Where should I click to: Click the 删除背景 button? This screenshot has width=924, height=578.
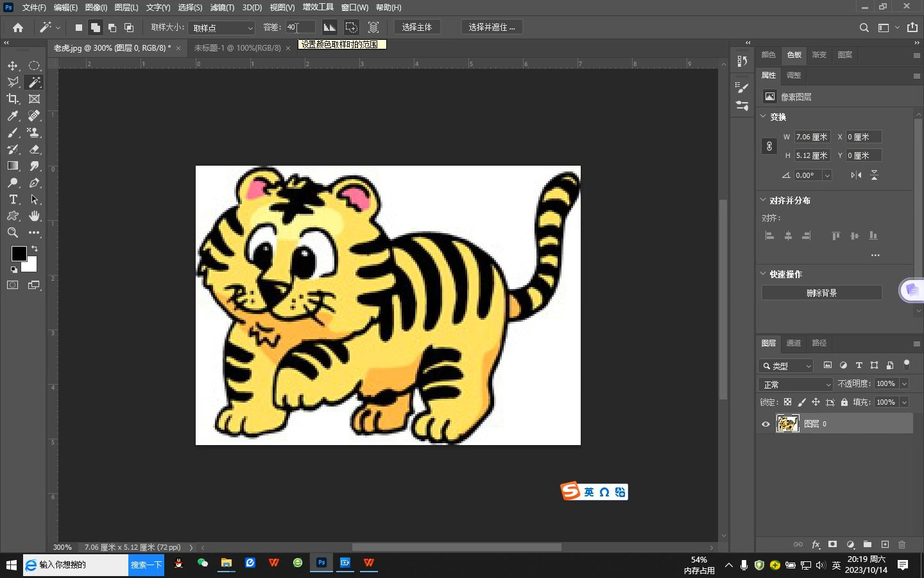pyautogui.click(x=821, y=293)
